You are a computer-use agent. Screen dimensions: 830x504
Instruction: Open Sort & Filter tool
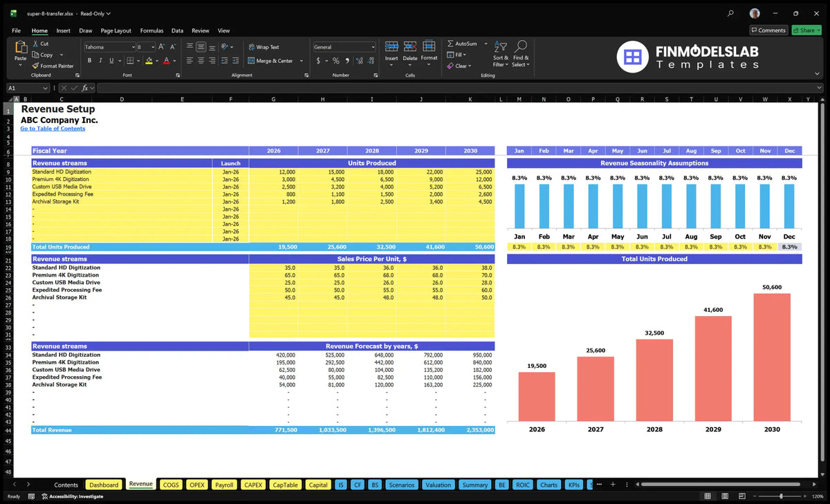click(x=501, y=53)
